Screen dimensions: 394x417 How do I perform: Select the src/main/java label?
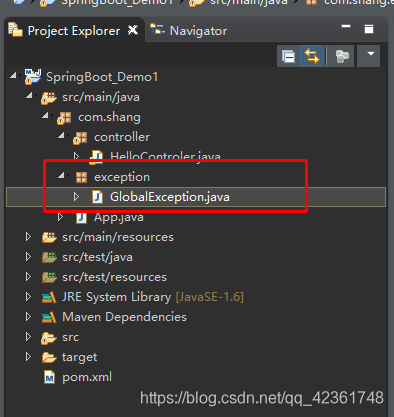[101, 97]
